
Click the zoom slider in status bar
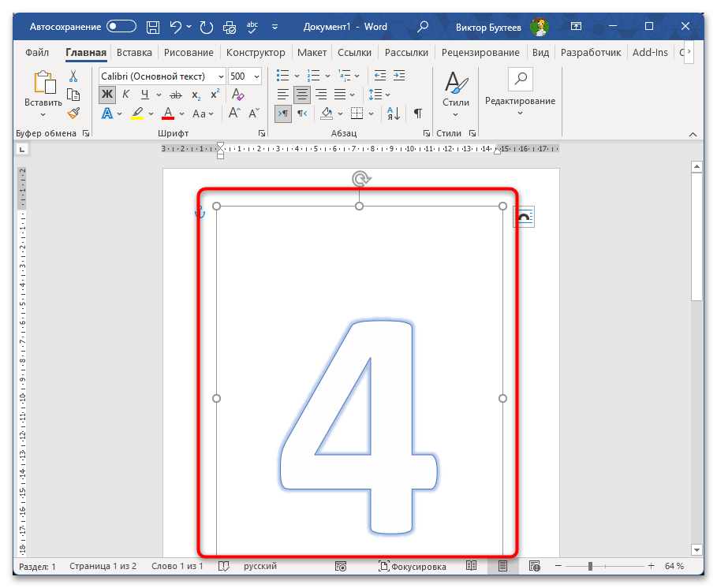click(x=590, y=566)
